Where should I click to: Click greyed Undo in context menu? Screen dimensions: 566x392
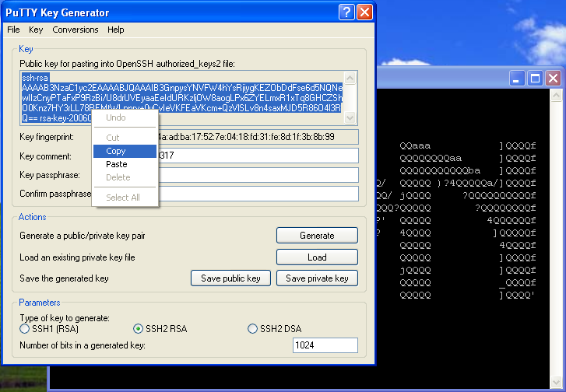[125, 117]
